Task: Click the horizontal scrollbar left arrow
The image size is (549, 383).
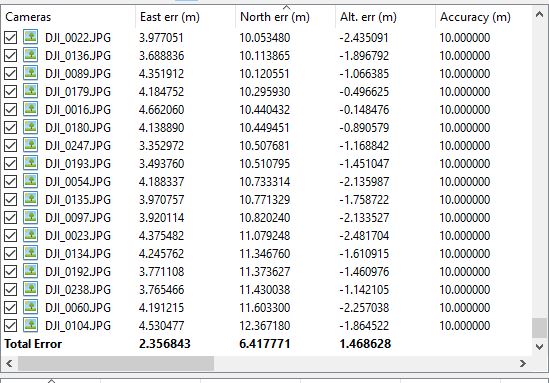Action: coord(9,363)
